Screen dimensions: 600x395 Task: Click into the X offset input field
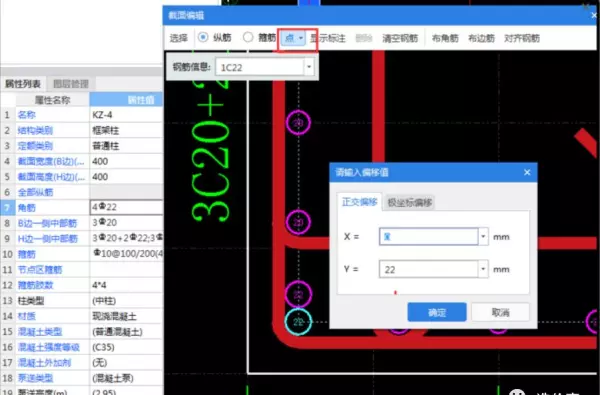point(429,237)
